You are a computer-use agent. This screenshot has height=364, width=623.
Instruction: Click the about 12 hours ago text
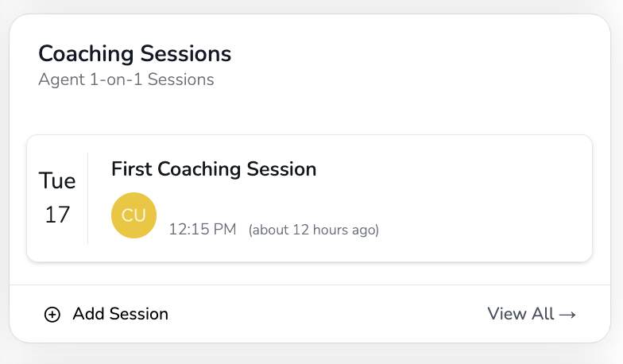click(x=314, y=230)
